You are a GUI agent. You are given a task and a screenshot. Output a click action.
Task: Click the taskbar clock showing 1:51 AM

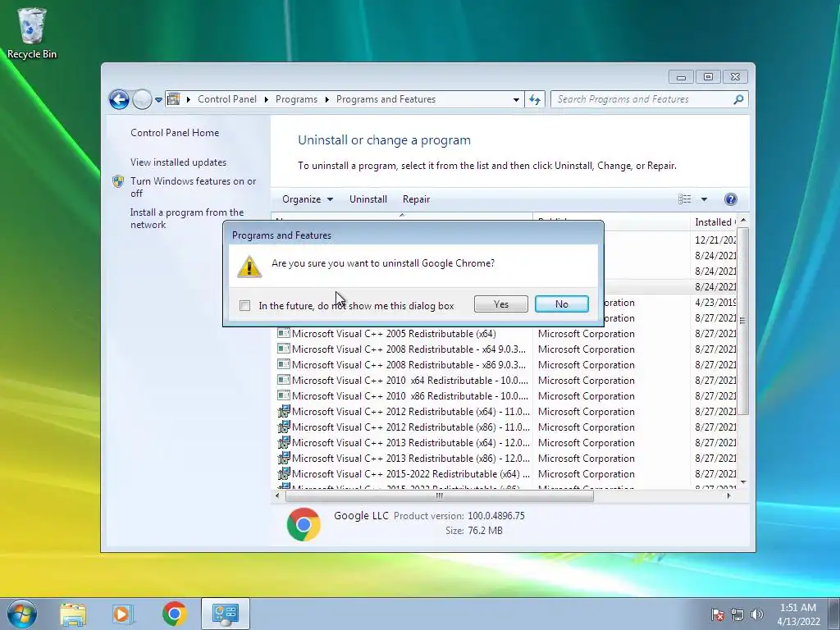(798, 614)
